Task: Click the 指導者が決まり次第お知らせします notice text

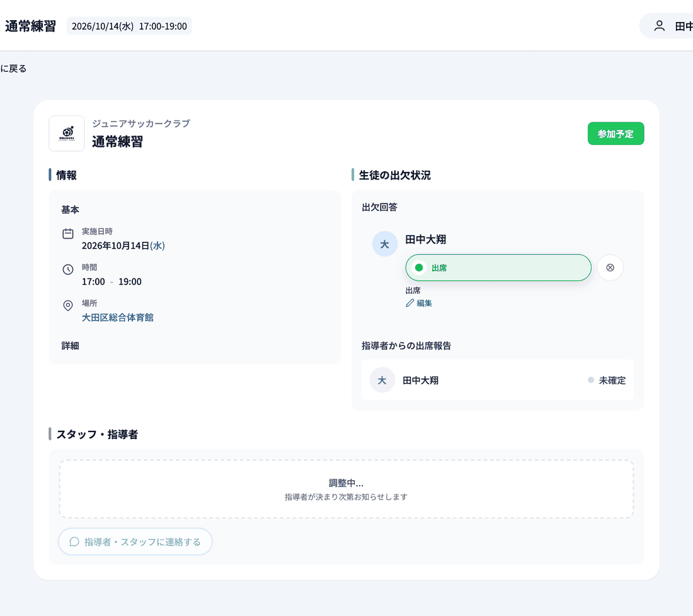Action: pos(346,497)
